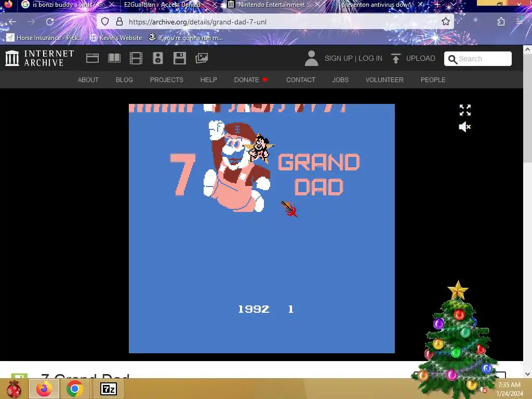Open the Texts book icon

pos(114,58)
